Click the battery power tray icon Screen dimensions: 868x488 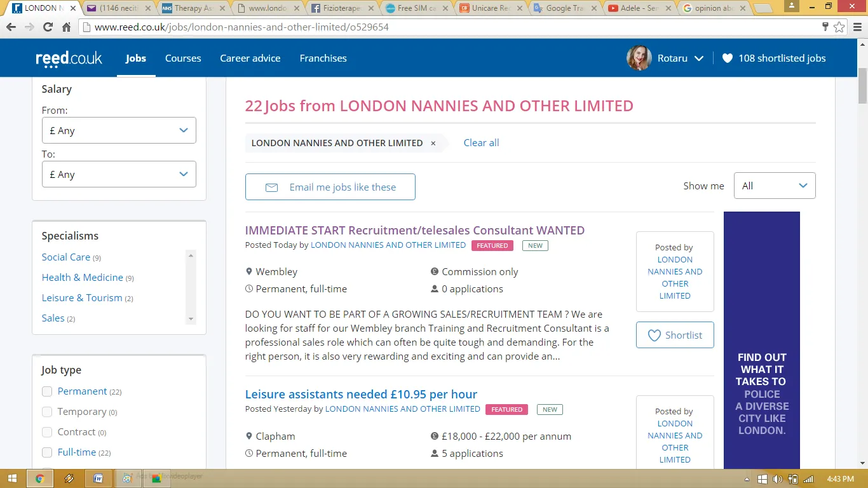(x=793, y=478)
